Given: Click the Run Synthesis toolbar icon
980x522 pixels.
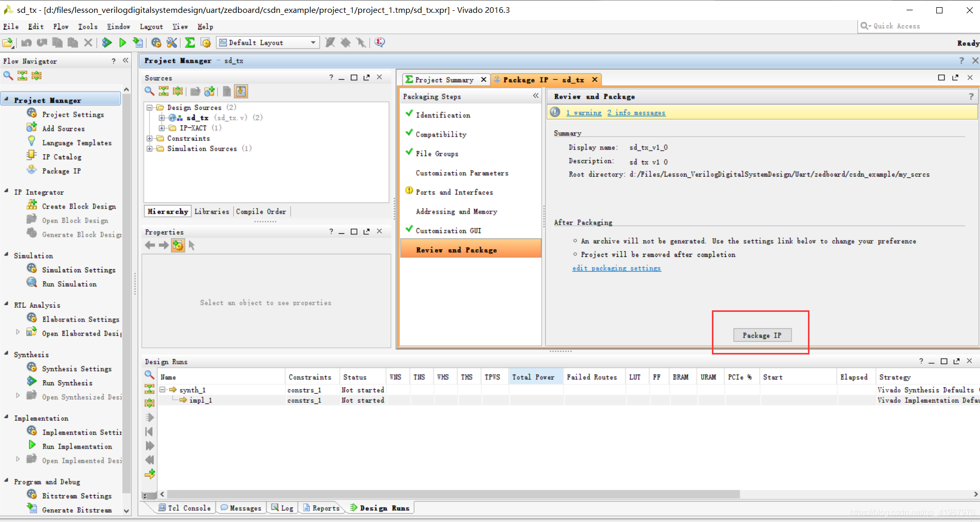Looking at the screenshot, I should pos(107,43).
